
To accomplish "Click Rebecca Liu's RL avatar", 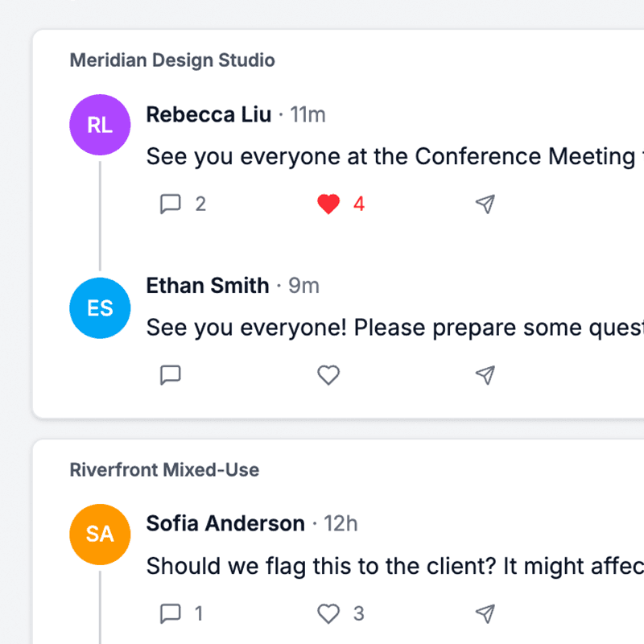I will 100,125.
